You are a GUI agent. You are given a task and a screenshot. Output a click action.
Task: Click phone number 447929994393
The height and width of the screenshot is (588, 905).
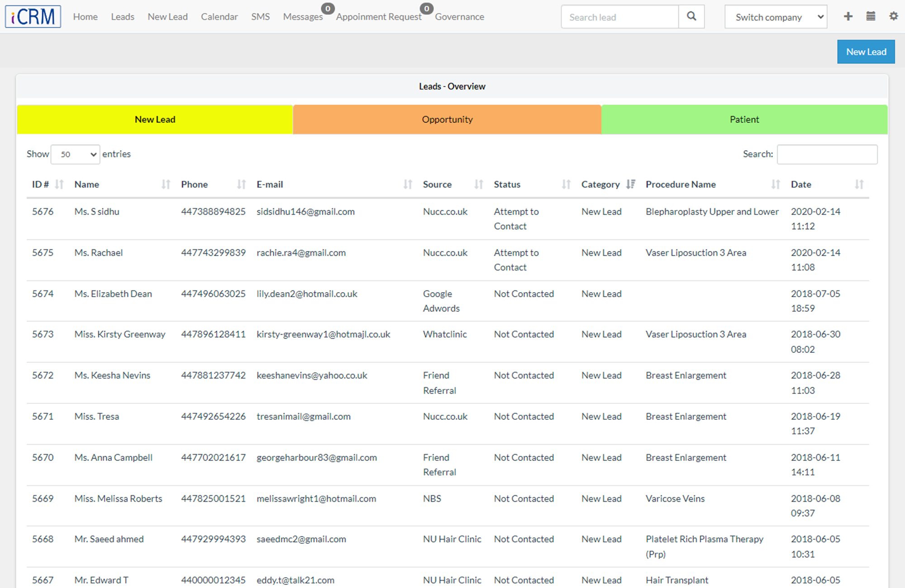(213, 539)
